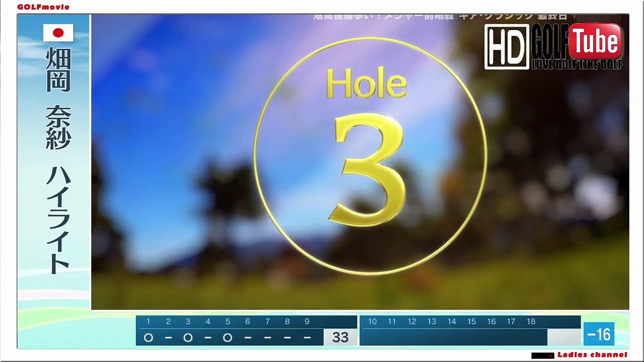Select scorecard hole number 2
The height and width of the screenshot is (362, 644).
point(168,322)
